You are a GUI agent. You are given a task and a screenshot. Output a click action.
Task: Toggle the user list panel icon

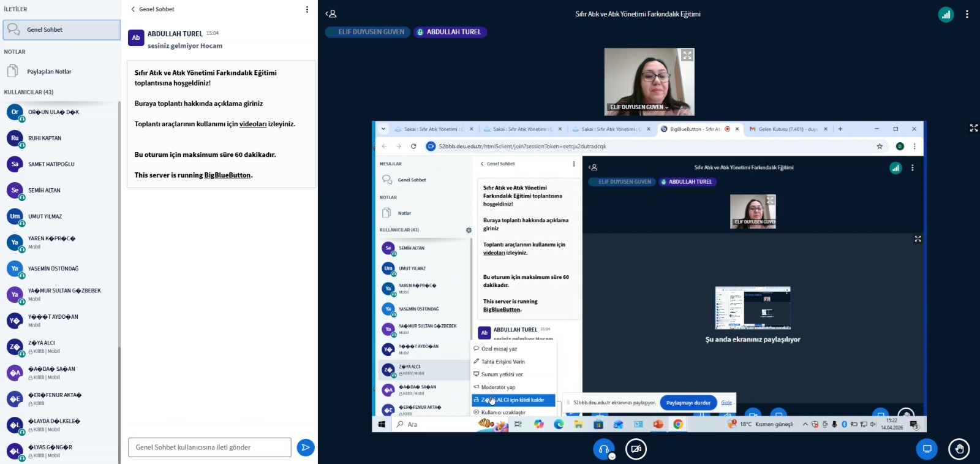(331, 13)
